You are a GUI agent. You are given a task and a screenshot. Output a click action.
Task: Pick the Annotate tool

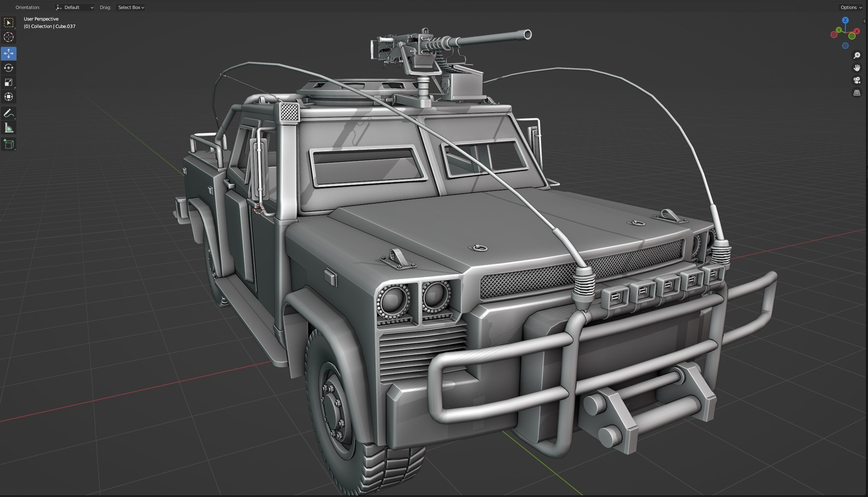pos(8,113)
